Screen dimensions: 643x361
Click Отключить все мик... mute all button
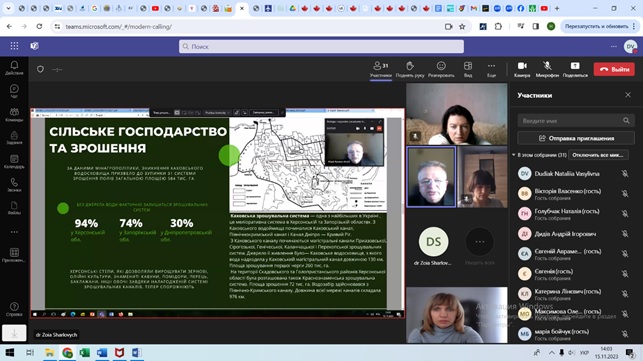[598, 155]
